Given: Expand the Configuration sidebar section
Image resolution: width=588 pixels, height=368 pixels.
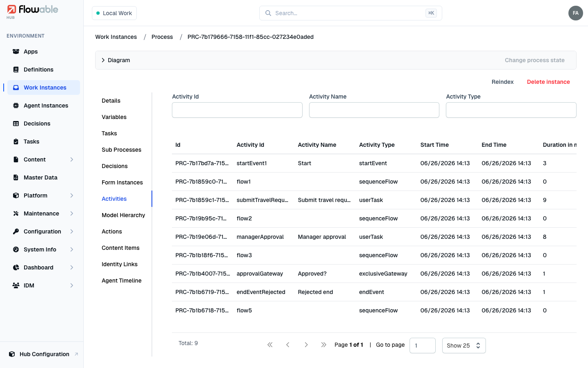Looking at the screenshot, I should coord(72,231).
